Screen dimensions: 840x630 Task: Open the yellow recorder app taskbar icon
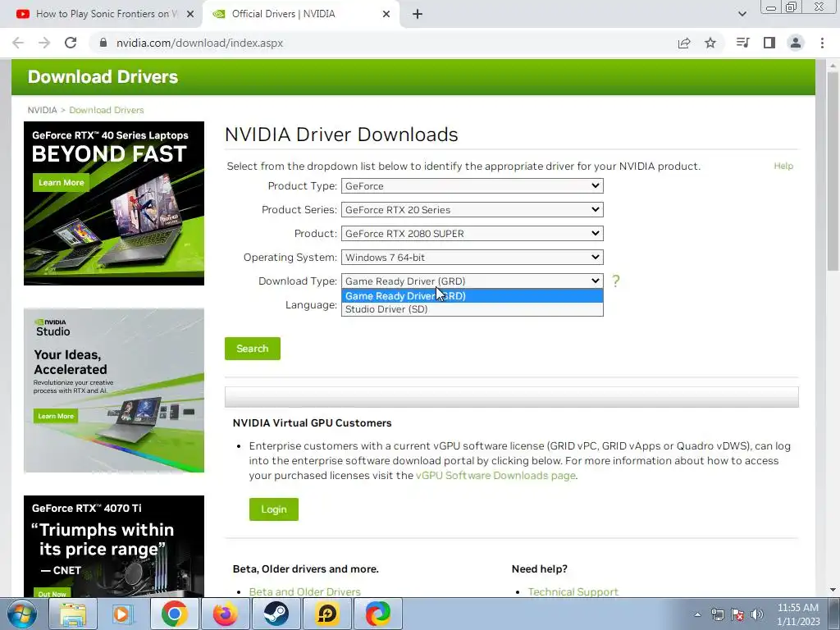tap(326, 614)
